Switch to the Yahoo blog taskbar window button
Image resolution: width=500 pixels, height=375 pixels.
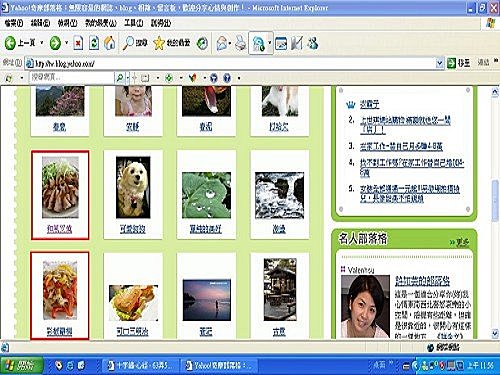(x=220, y=366)
